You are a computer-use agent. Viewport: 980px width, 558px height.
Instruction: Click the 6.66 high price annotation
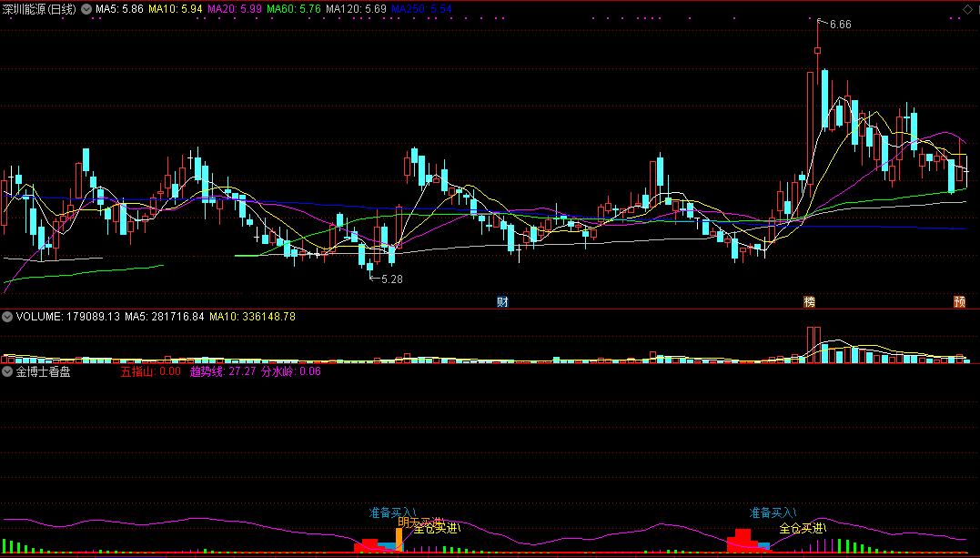point(840,25)
